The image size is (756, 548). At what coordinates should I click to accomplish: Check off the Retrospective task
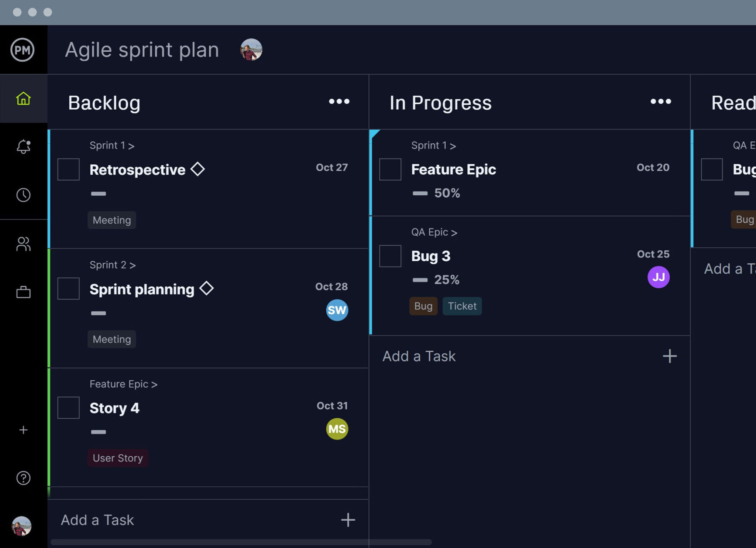tap(68, 169)
